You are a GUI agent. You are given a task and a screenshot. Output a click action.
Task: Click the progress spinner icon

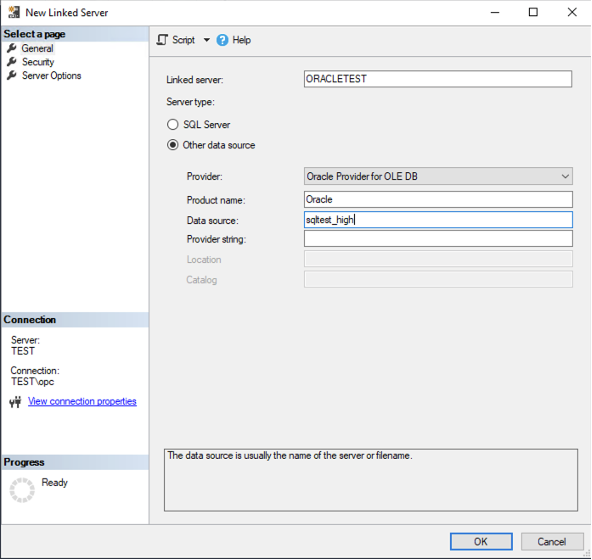[x=22, y=490]
